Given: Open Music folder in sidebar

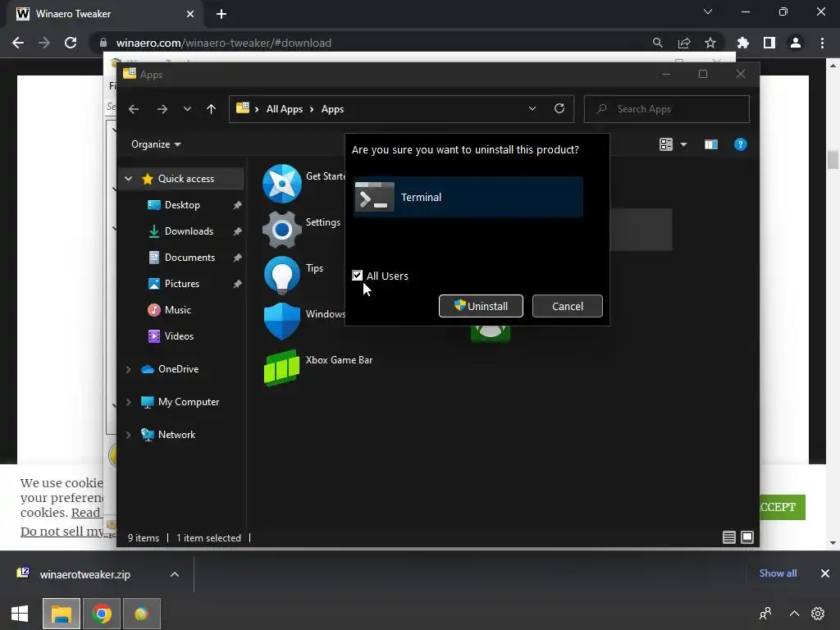Looking at the screenshot, I should 177,309.
